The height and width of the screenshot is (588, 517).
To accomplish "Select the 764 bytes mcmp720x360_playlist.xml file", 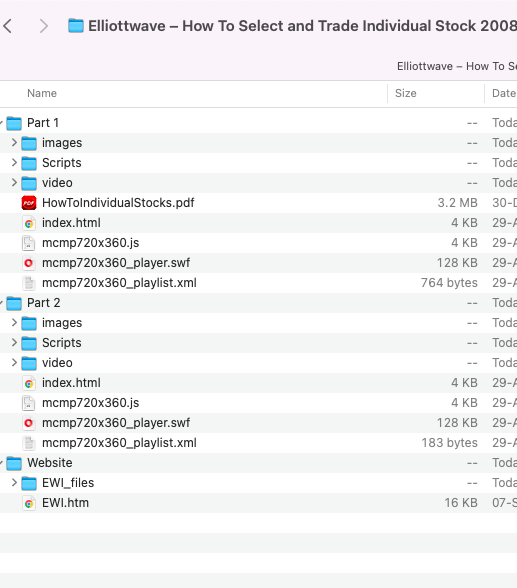I will click(x=119, y=283).
